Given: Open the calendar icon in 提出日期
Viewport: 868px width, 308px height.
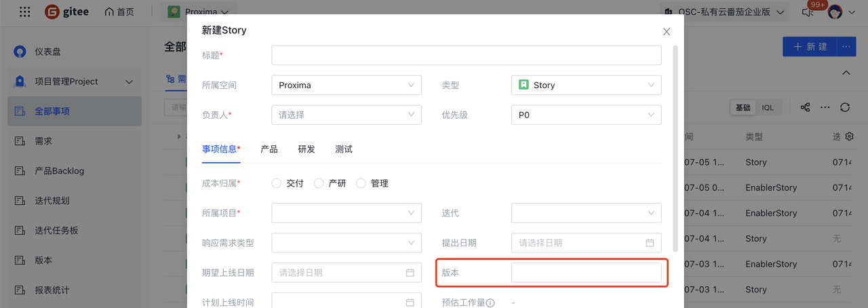Looking at the screenshot, I should [x=650, y=243].
